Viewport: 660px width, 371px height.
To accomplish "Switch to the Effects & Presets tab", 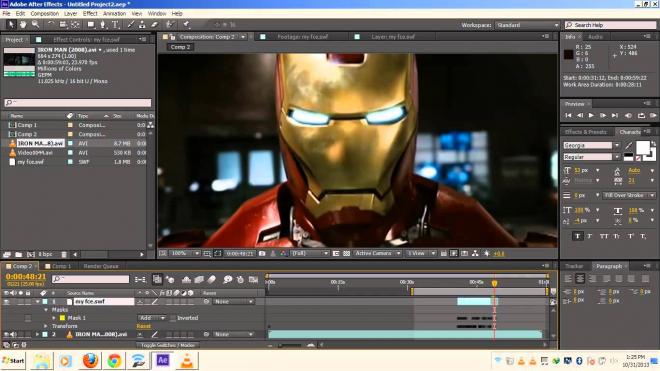I will (x=585, y=132).
